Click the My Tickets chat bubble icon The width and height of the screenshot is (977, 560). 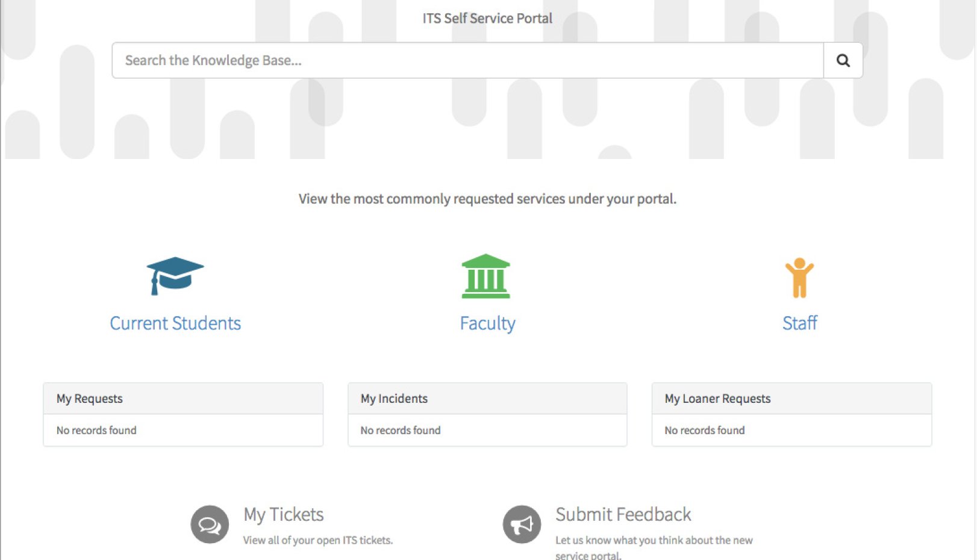[x=210, y=524]
